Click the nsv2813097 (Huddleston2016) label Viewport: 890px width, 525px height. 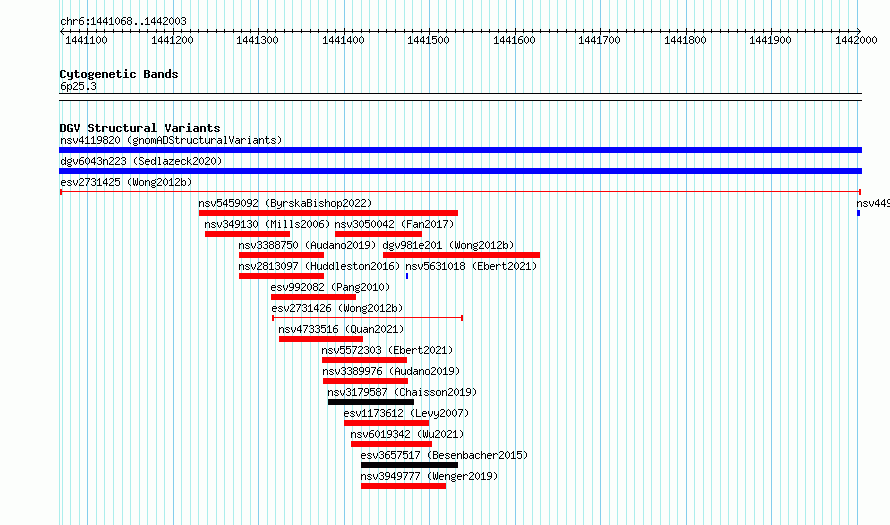319,266
